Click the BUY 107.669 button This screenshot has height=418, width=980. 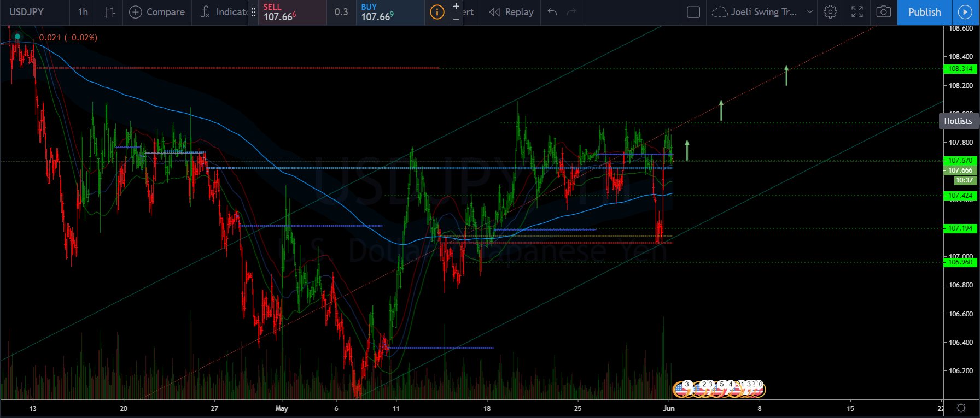click(389, 13)
